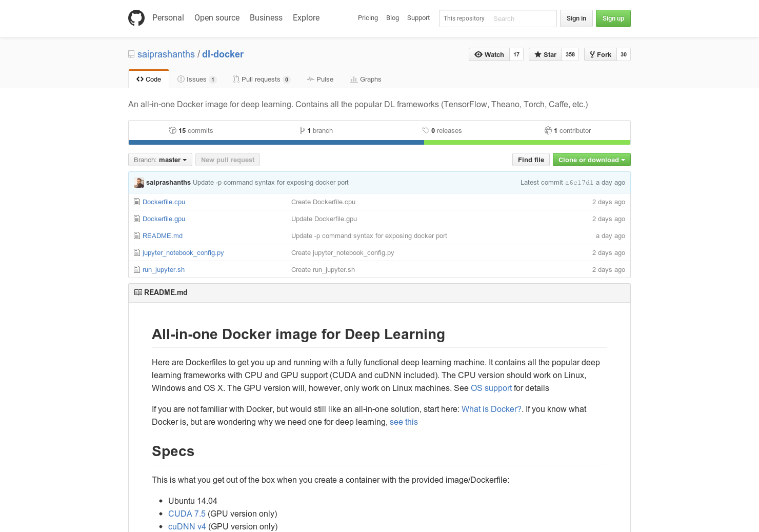The height and width of the screenshot is (532, 759).
Task: Click the releases tag icon
Action: coord(426,130)
